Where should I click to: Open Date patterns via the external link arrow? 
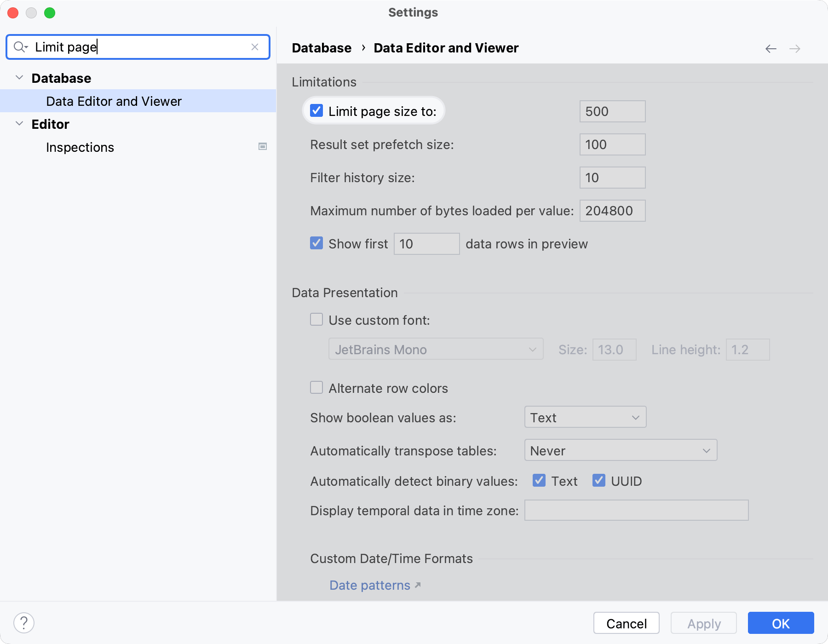point(417,585)
